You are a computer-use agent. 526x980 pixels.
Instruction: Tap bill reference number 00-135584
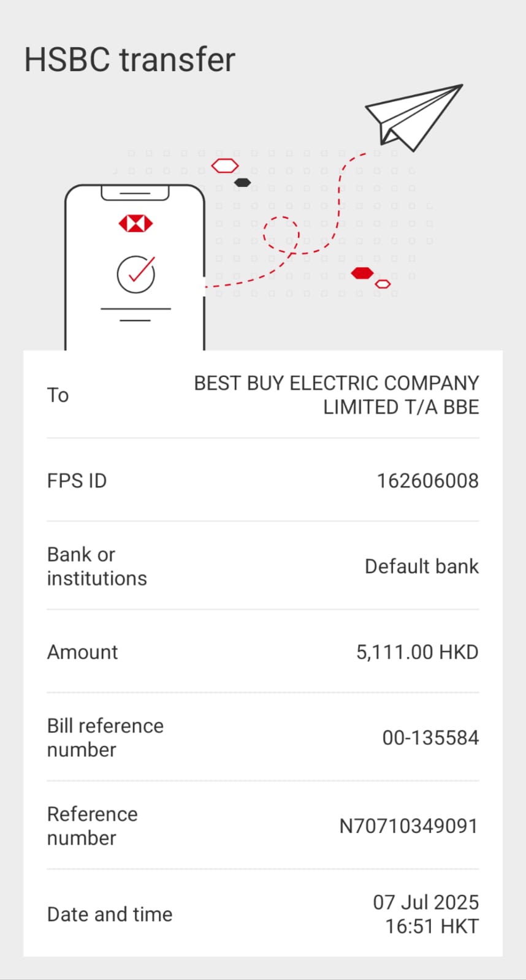pos(430,737)
